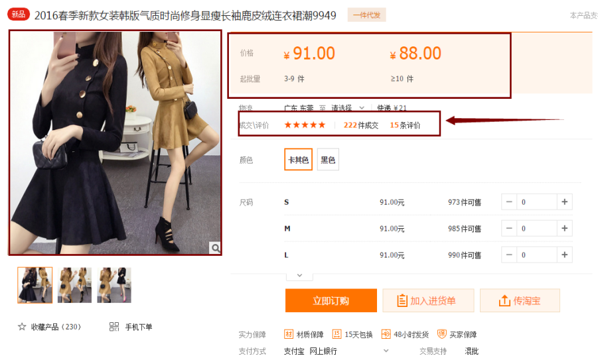Click the magnifier icon on product image
Screen dimensions: 598x364
point(215,248)
